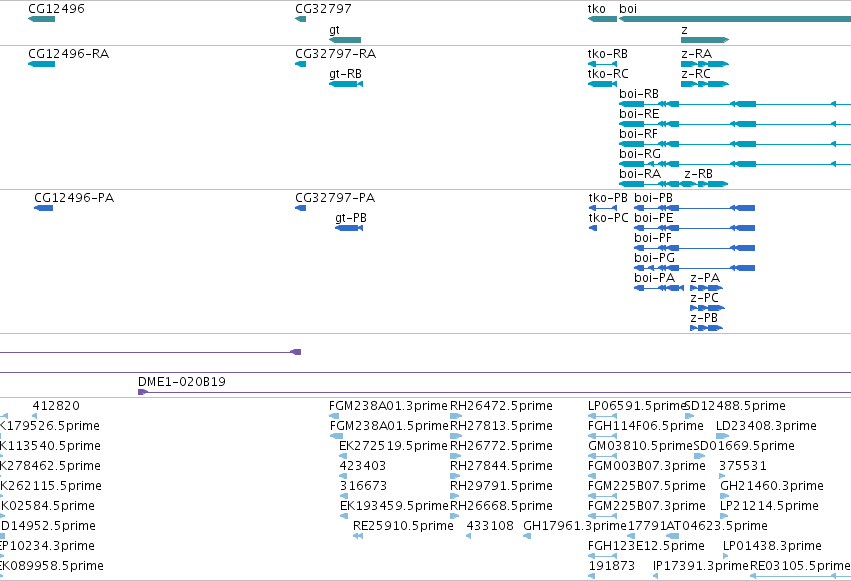The height and width of the screenshot is (581, 851).
Task: Open the 'FGM238A01.5prime' EST label
Action: (x=389, y=426)
